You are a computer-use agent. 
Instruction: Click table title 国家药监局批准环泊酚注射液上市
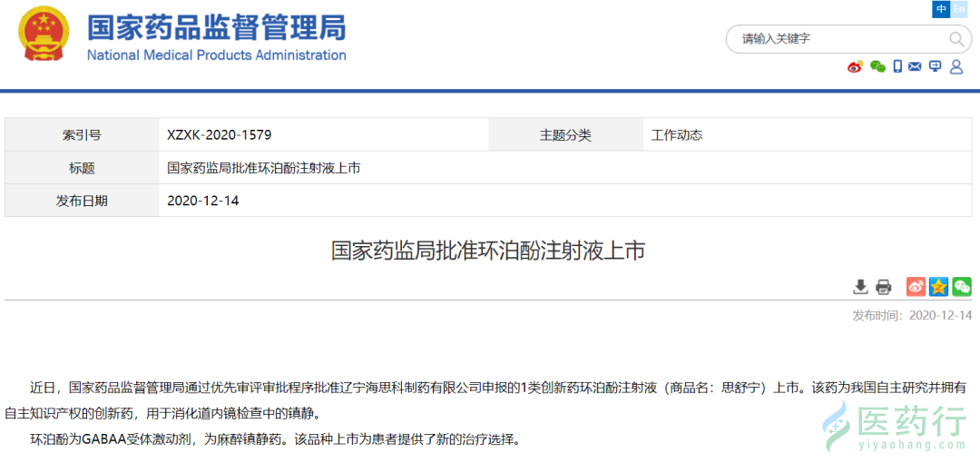[x=263, y=168]
